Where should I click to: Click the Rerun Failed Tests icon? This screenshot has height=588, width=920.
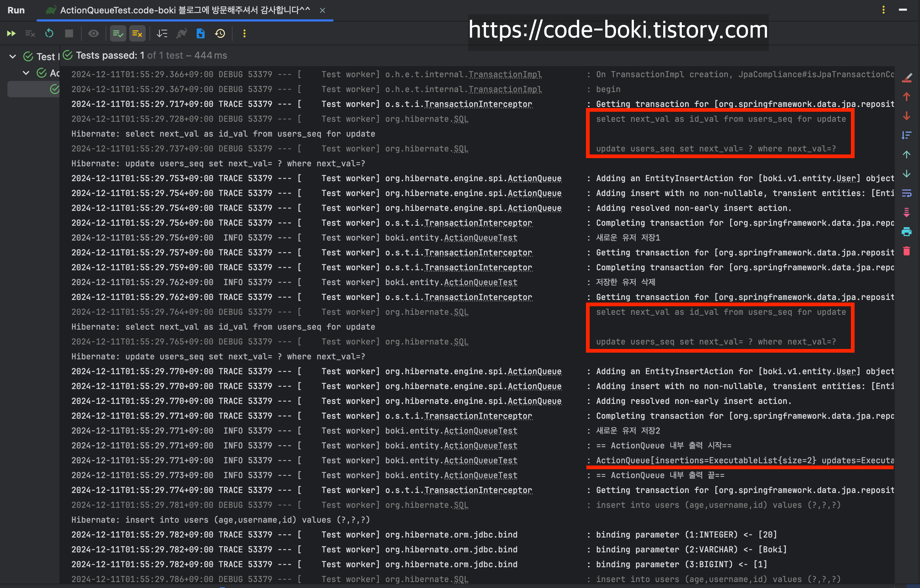point(29,34)
